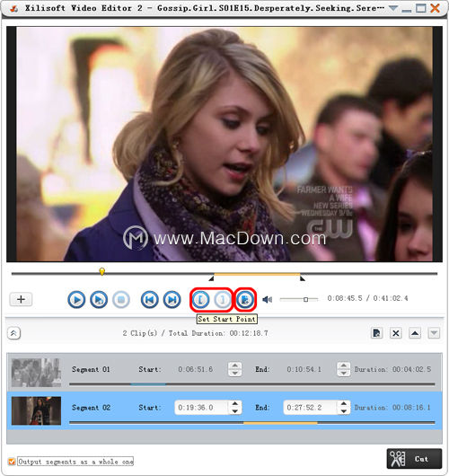This screenshot has width=449, height=476.
Task: Click the Segment 02 thumbnail
Action: [x=36, y=410]
